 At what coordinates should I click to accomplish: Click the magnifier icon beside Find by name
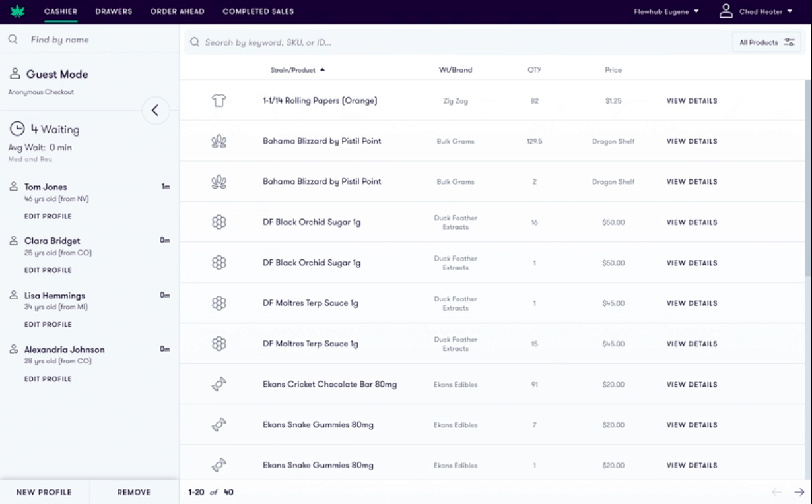13,40
